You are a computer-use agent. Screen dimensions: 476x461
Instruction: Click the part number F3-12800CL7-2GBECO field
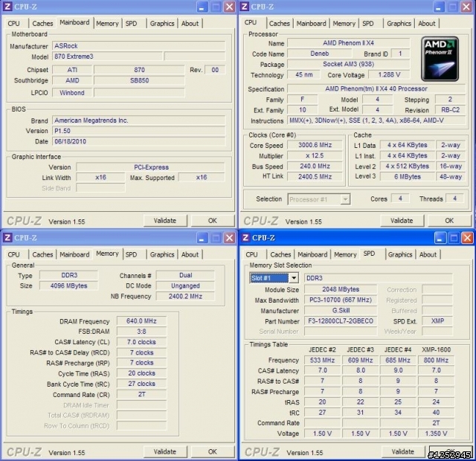341,321
